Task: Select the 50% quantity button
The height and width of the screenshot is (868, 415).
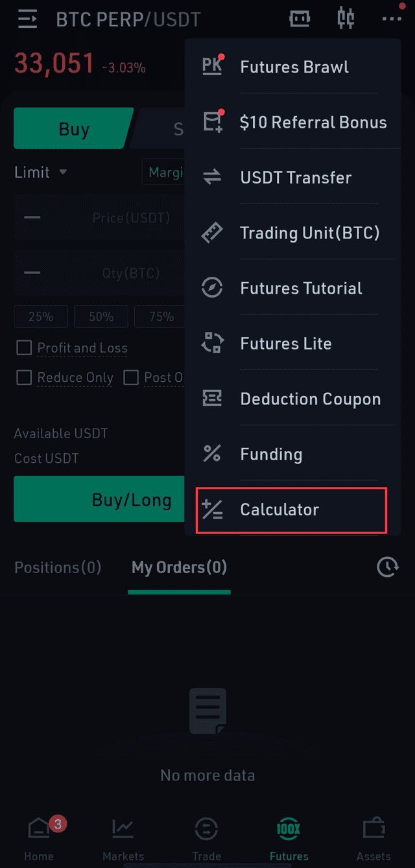Action: [x=101, y=317]
